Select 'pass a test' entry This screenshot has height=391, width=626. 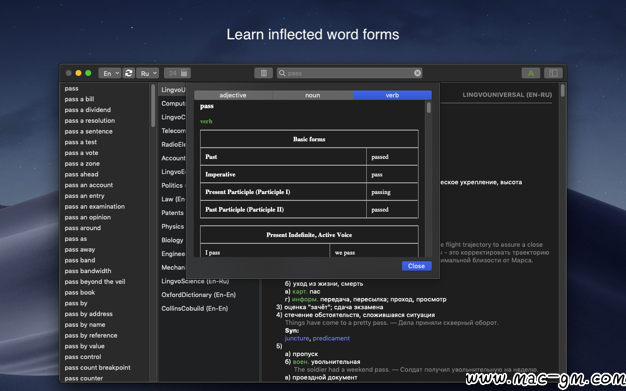(x=81, y=142)
